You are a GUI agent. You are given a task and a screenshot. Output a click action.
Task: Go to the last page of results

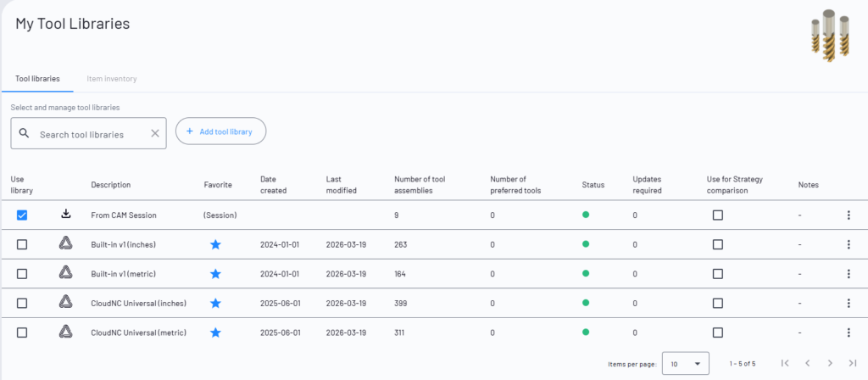(x=853, y=363)
